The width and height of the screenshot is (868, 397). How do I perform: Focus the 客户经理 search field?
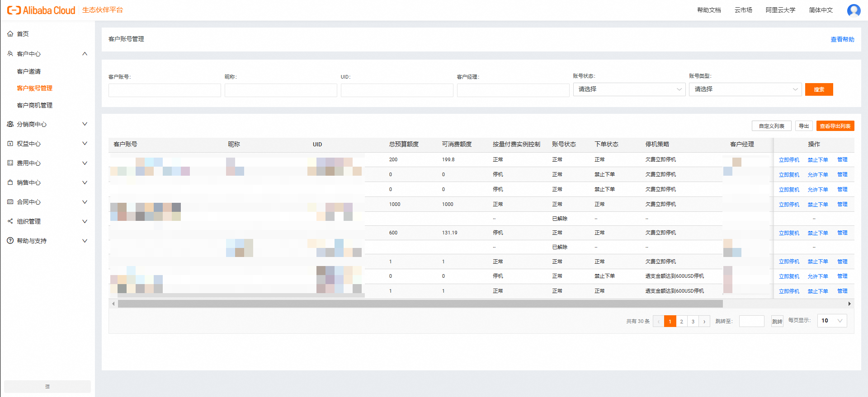pos(513,90)
